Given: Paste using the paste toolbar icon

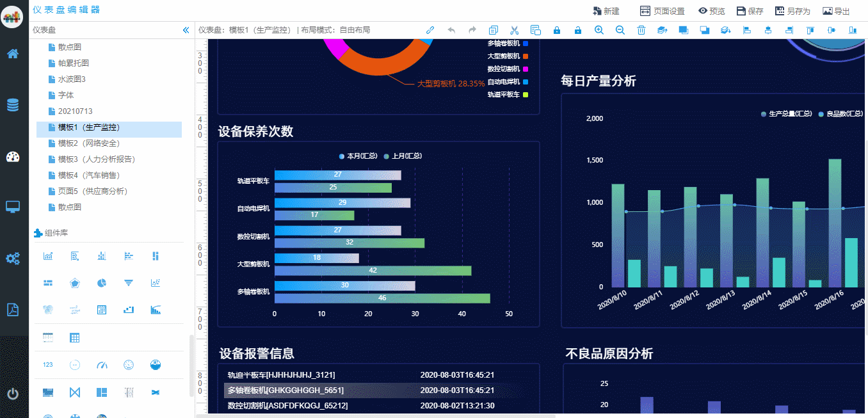Looking at the screenshot, I should point(536,30).
